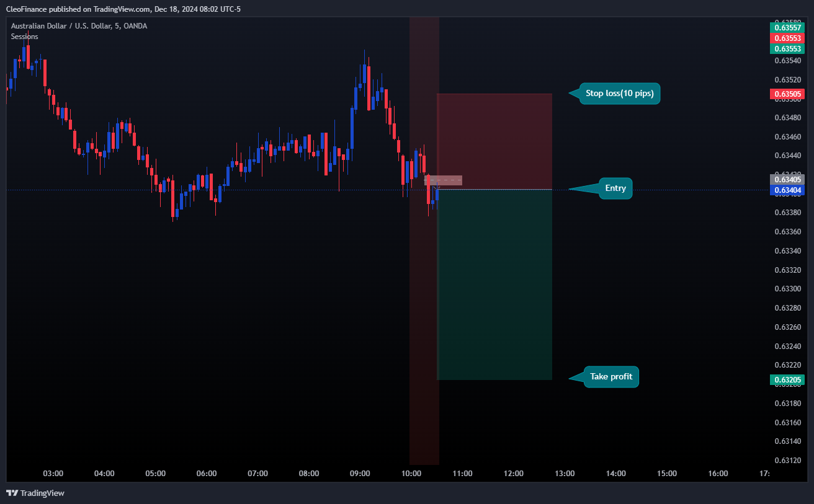Click the green 0.63205 target price tag
814x504 pixels.
[787, 380]
